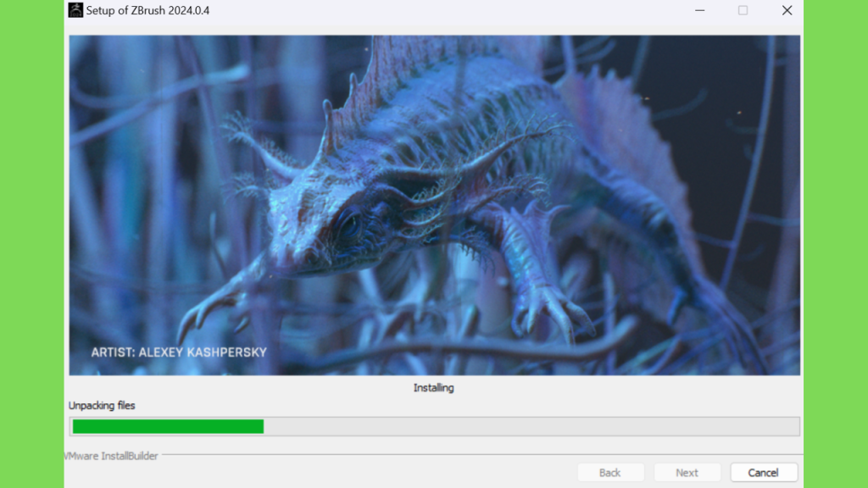The height and width of the screenshot is (488, 868).
Task: Close the ZBrush setup window
Action: tap(787, 10)
